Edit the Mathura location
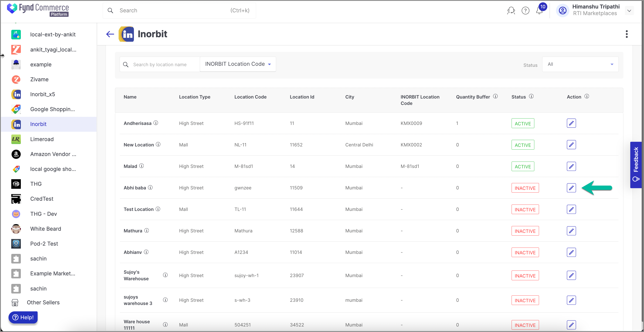This screenshot has width=644, height=332. click(571, 231)
